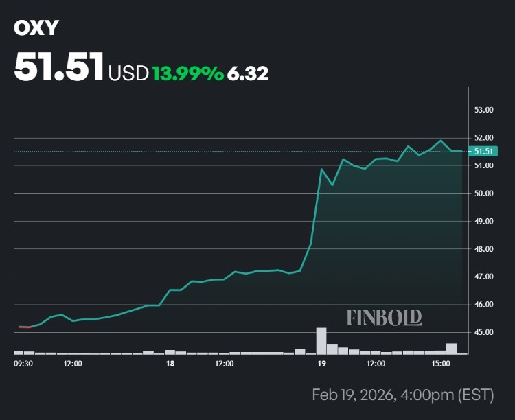Click the OXY ticker symbol heading
This screenshot has width=515, height=420.
(x=36, y=27)
